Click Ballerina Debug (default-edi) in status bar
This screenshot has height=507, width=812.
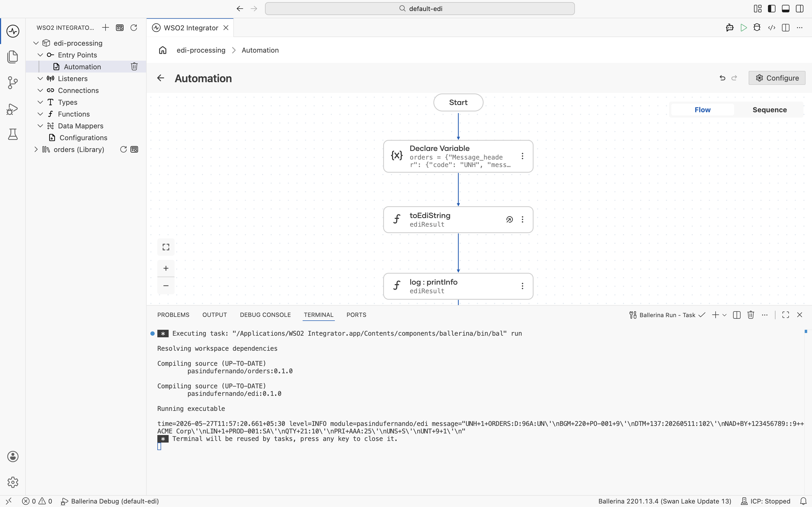[x=110, y=501]
